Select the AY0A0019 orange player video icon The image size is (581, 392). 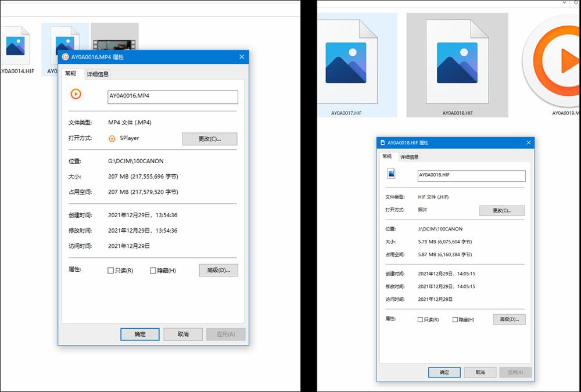(x=552, y=61)
